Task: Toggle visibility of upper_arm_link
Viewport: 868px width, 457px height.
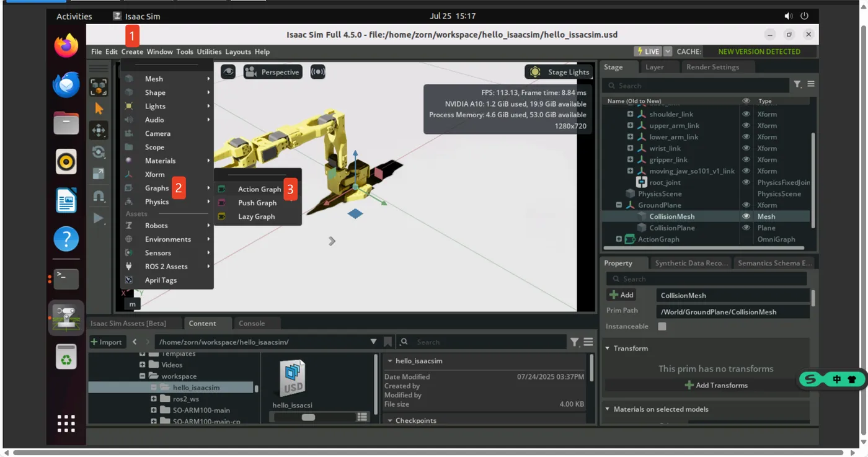Action: click(746, 125)
